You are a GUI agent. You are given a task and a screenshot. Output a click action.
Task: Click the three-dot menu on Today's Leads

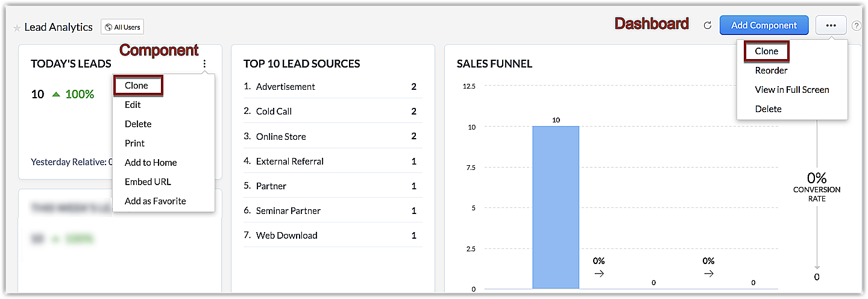[x=205, y=64]
